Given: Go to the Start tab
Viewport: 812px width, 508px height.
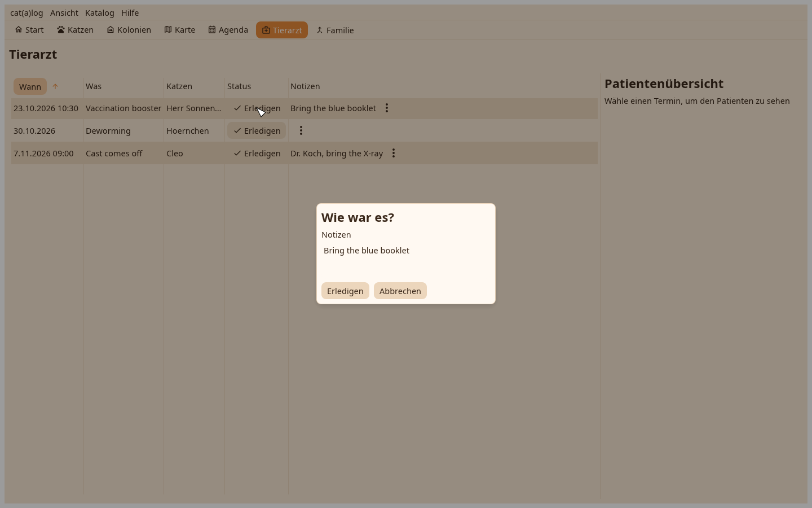Looking at the screenshot, I should point(29,30).
